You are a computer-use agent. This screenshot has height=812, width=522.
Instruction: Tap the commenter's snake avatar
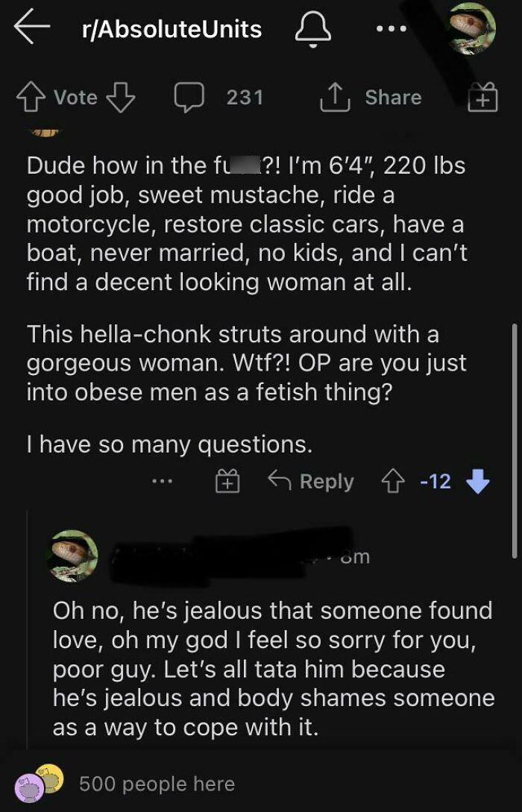72,554
